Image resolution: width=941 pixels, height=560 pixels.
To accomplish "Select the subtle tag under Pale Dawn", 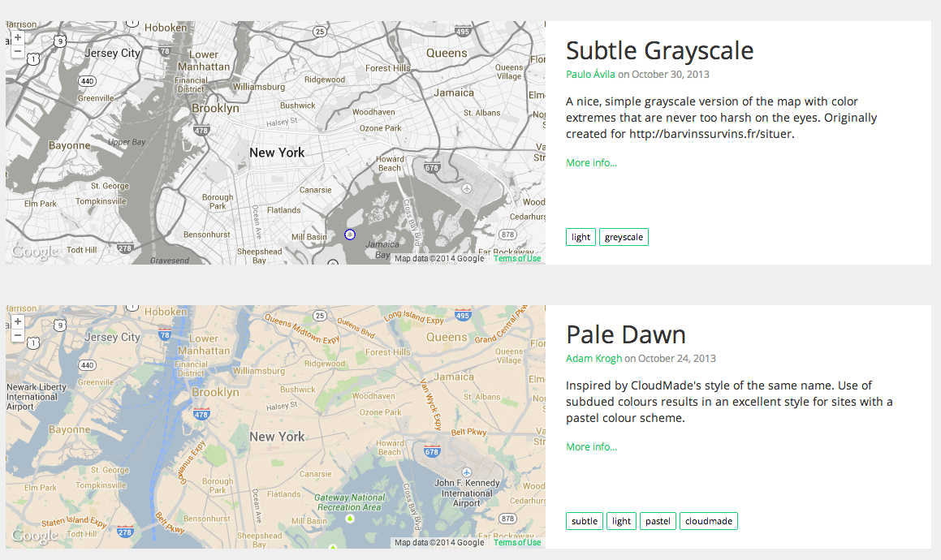I will tap(584, 520).
